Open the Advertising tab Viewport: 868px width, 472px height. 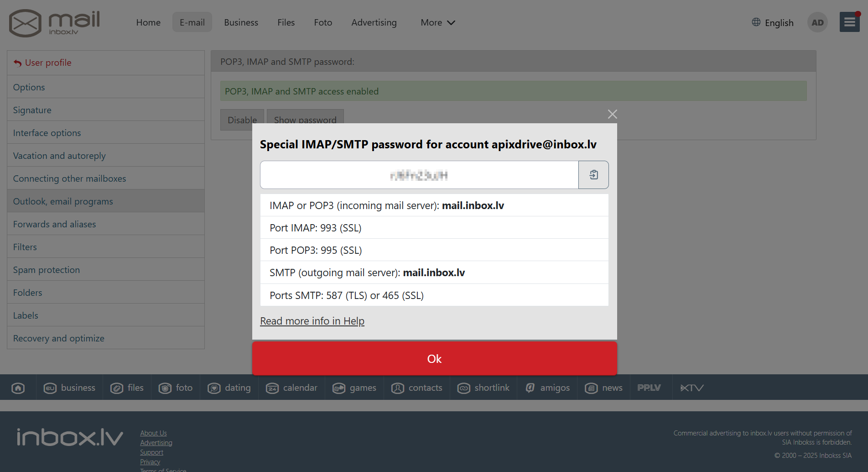[x=374, y=22]
